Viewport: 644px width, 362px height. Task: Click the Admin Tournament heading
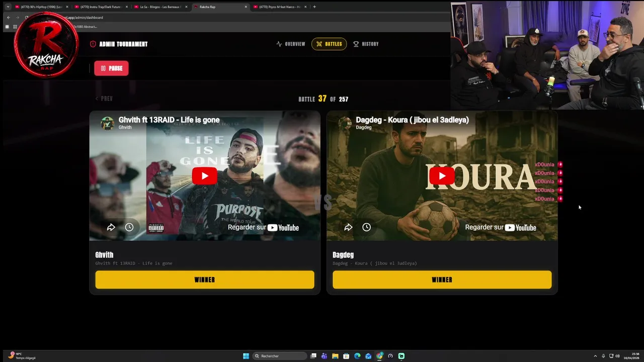tap(123, 44)
